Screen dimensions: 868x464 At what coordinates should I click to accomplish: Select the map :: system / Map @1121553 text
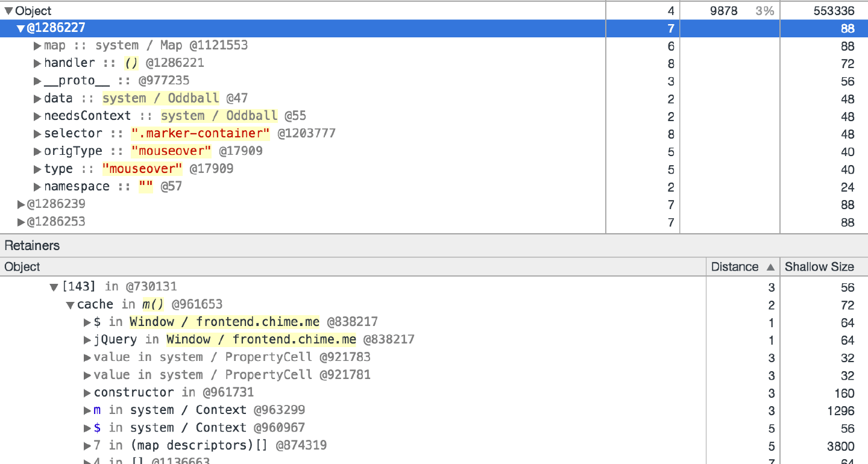point(146,46)
